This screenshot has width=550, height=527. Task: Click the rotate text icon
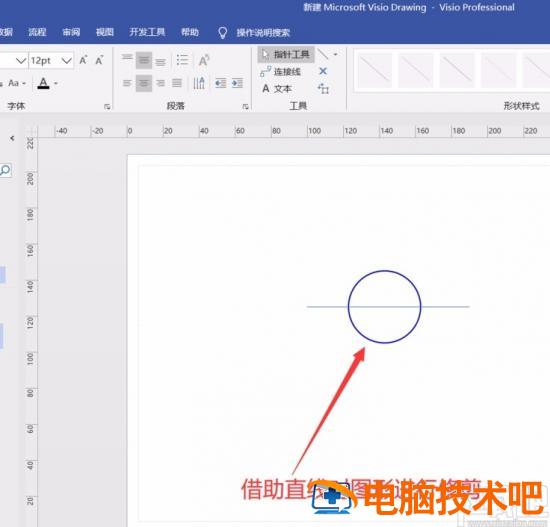point(204,60)
